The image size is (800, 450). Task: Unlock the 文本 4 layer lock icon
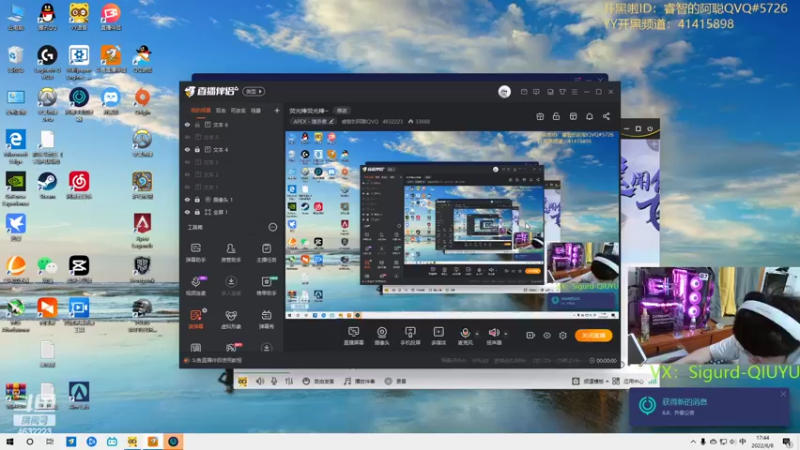coord(197,149)
